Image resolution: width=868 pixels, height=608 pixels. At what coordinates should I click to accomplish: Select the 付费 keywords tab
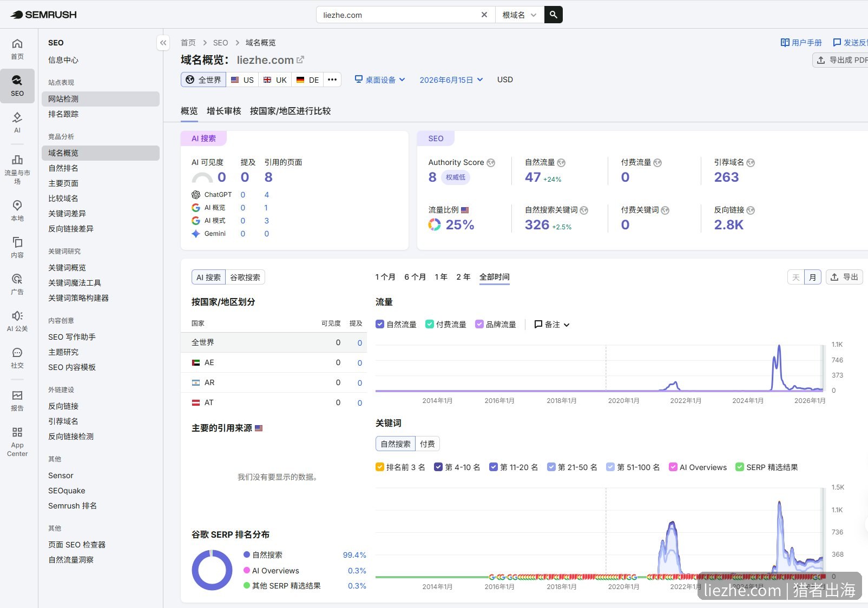[x=428, y=444]
